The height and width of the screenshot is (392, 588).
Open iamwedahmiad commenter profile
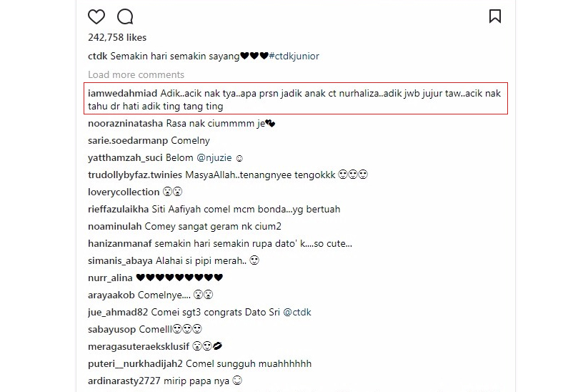coord(123,94)
